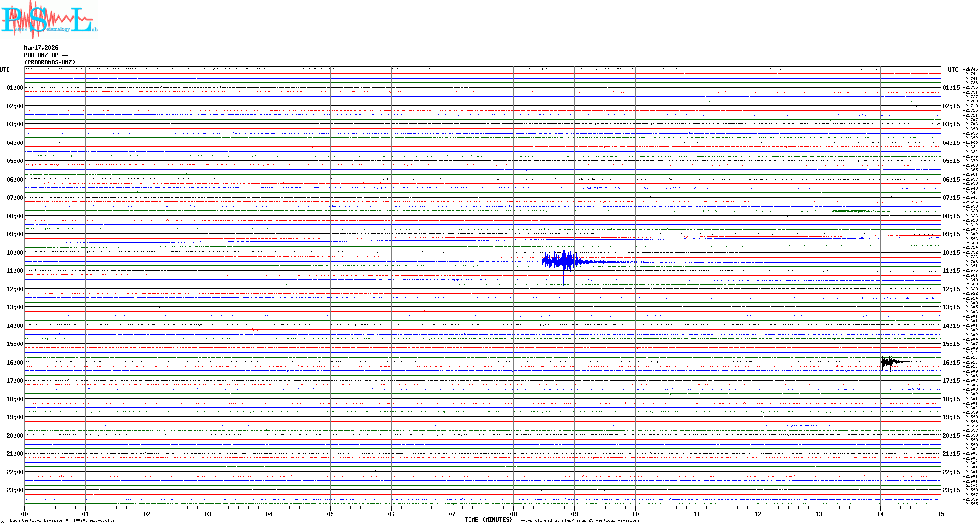Click the PSL Seismology Lab logo
Screen dimensions: 980x527
tap(49, 20)
